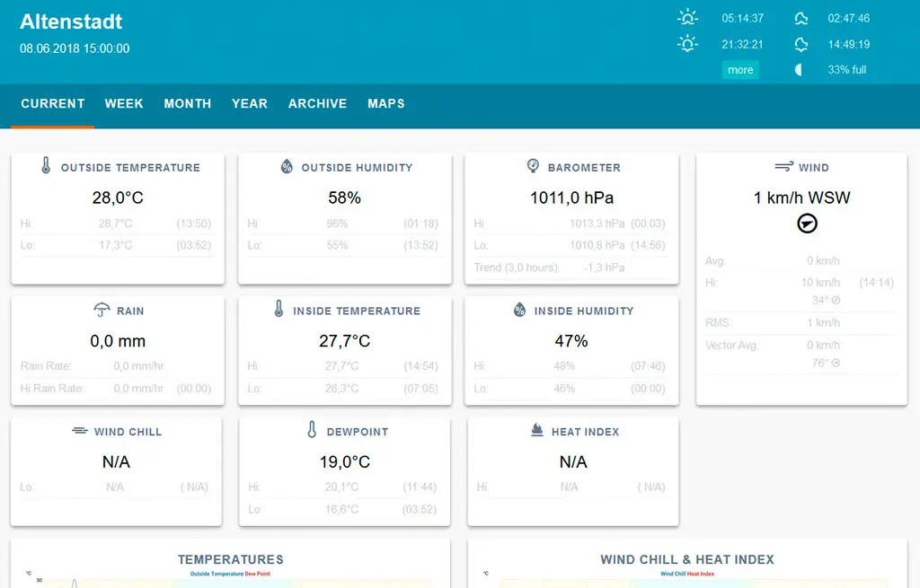The width and height of the screenshot is (920, 588).
Task: Select the CURRENT tab
Action: pos(53,104)
